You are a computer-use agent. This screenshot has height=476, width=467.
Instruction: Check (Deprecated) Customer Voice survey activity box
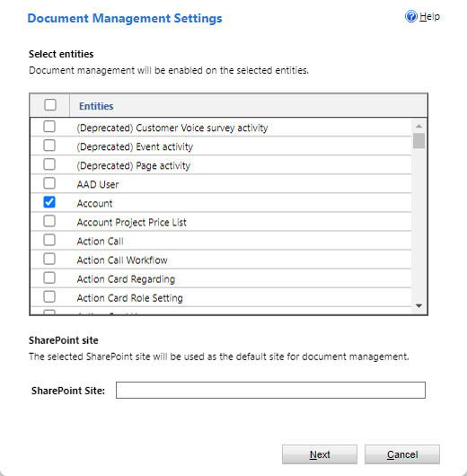[x=49, y=127]
